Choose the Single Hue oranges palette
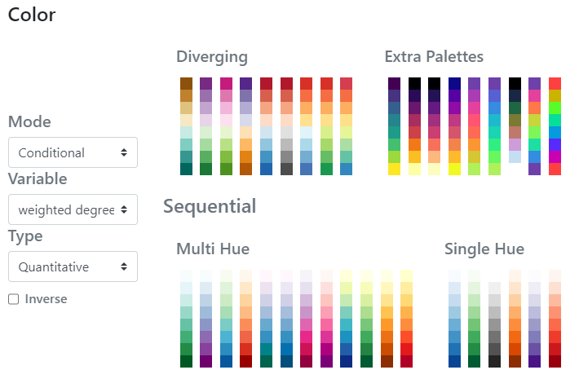This screenshot has width=579, height=392. (515, 319)
